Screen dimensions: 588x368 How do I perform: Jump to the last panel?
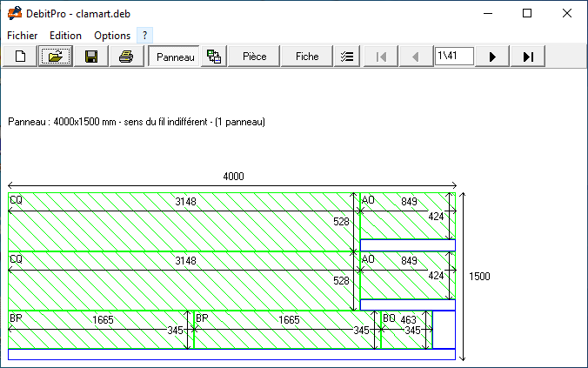[528, 57]
